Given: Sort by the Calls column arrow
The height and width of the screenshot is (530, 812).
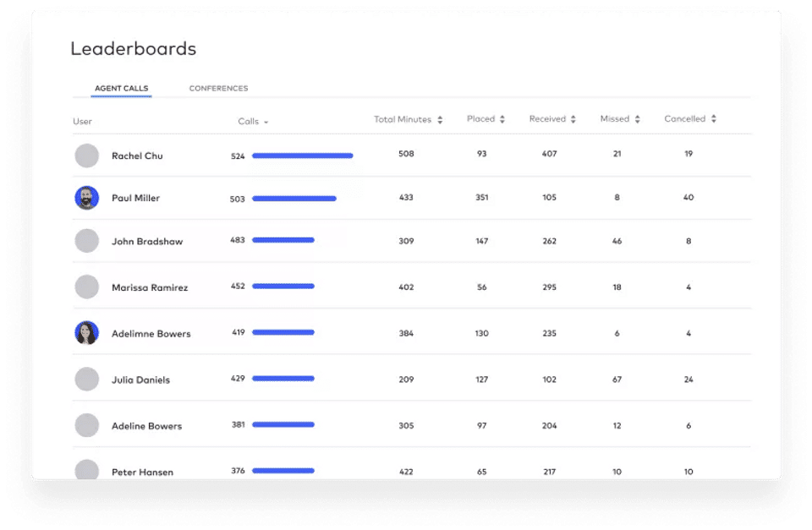Looking at the screenshot, I should [x=266, y=123].
